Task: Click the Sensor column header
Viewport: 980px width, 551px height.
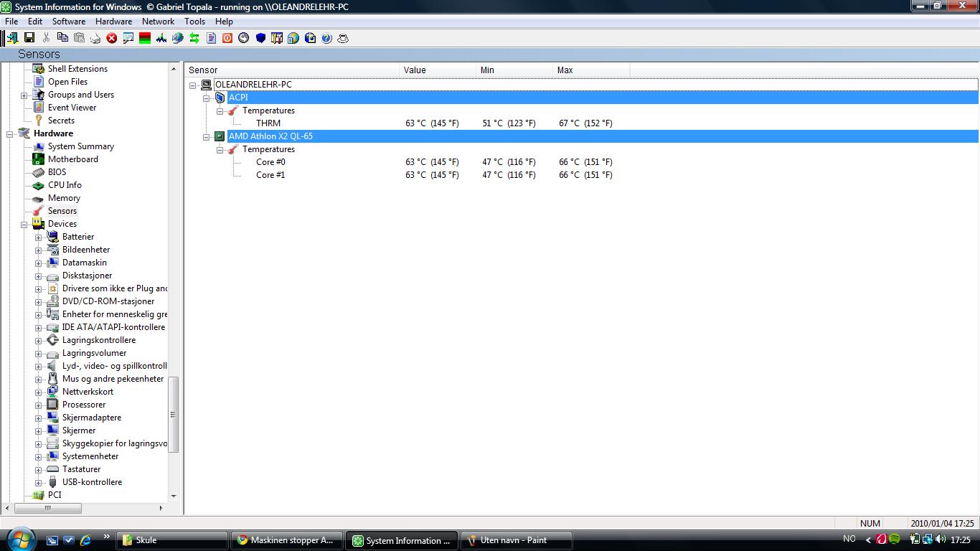Action: pos(292,70)
